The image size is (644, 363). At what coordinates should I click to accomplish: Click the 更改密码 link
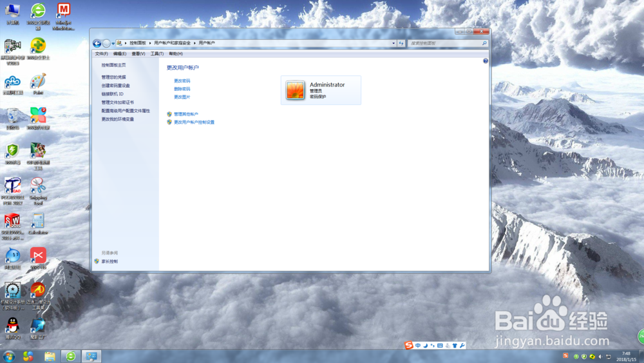(x=182, y=81)
